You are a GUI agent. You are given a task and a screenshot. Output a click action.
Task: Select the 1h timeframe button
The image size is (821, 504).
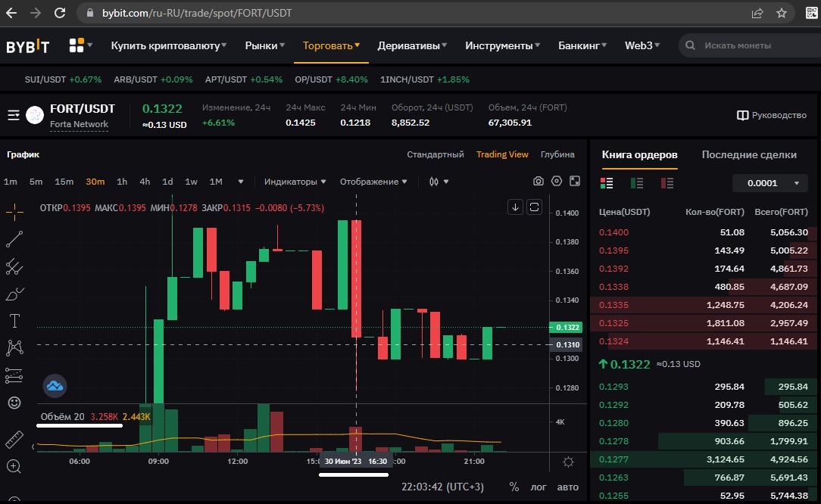(x=122, y=182)
